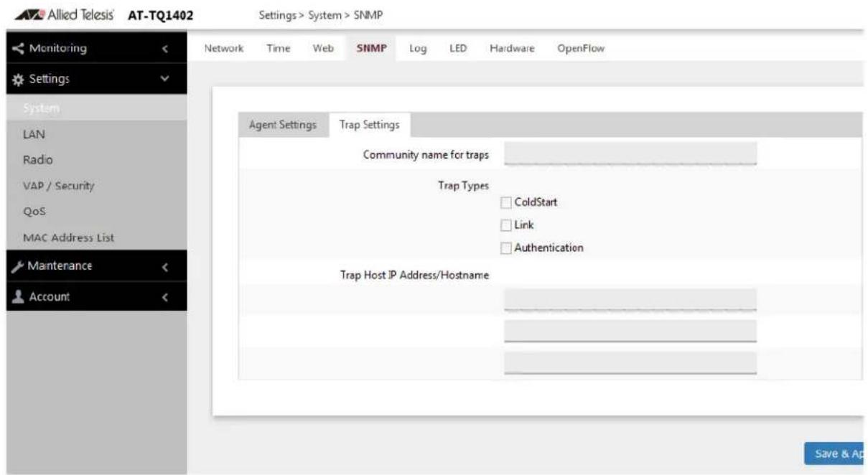Expand the Maintenance menu chevron
The width and height of the screenshot is (868, 475).
(x=165, y=267)
